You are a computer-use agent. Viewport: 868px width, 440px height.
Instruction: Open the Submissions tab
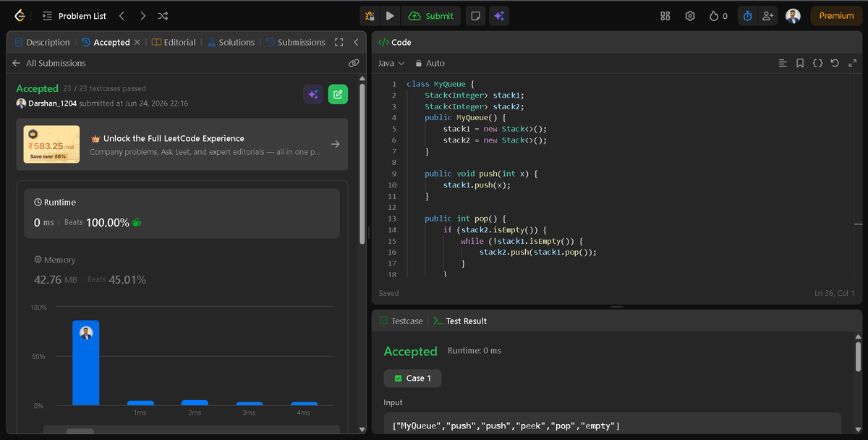(x=295, y=43)
